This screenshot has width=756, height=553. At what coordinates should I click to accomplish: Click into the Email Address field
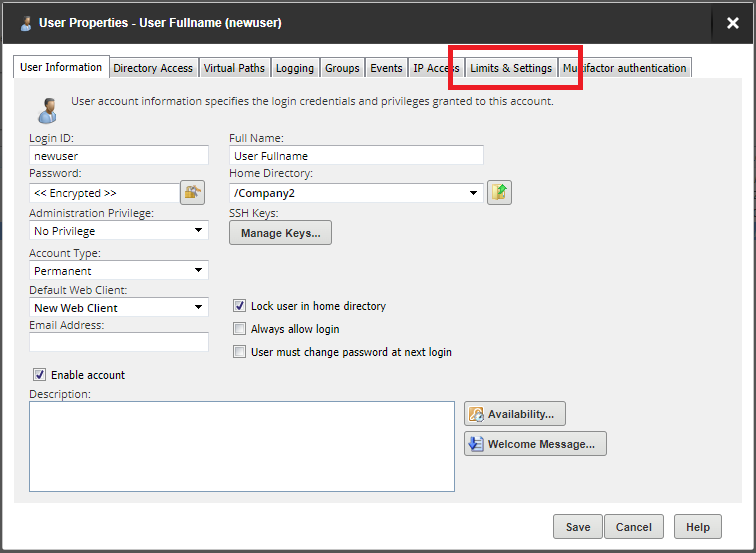tap(119, 342)
